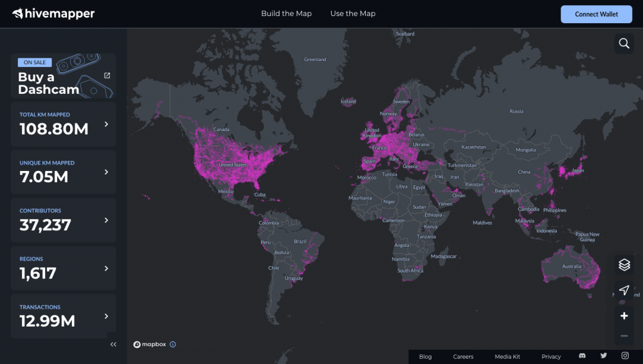
Task: Click the 12.99M transactions value
Action: pos(47,321)
